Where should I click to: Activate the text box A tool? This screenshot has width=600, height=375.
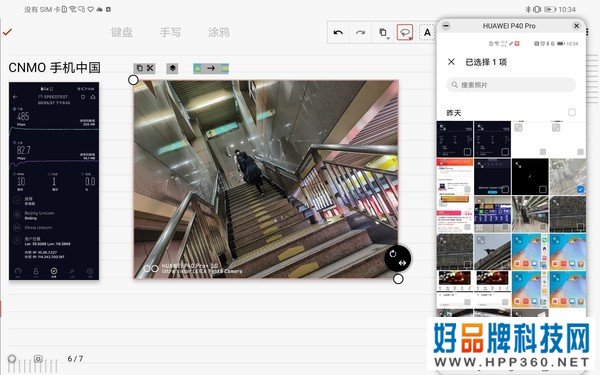click(427, 33)
